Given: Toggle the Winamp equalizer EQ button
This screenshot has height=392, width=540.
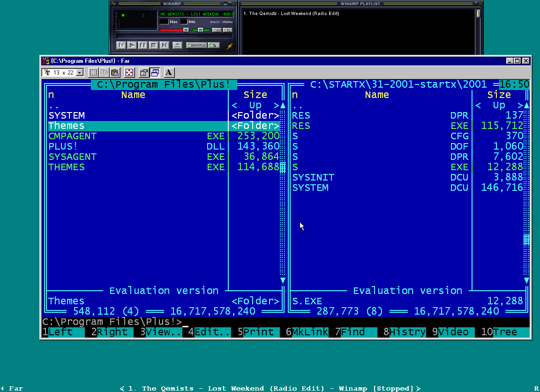Looking at the screenshot, I should [x=216, y=30].
